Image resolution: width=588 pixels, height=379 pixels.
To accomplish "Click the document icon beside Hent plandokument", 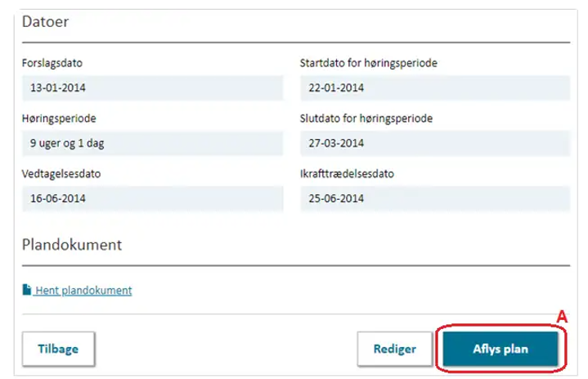I will 27,290.
